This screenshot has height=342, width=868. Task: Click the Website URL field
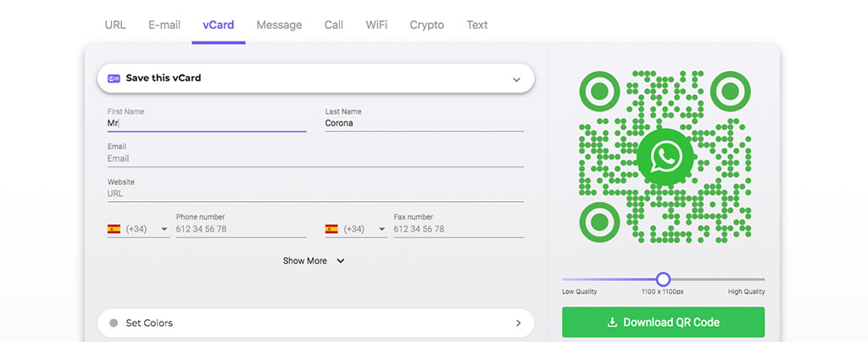click(315, 194)
